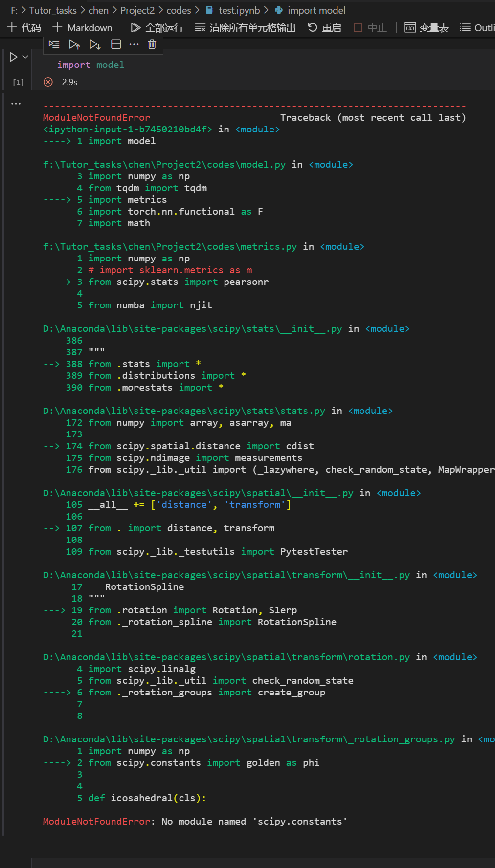The image size is (495, 868).
Task: Open scipy stats __init__.py path
Action: [x=192, y=329]
